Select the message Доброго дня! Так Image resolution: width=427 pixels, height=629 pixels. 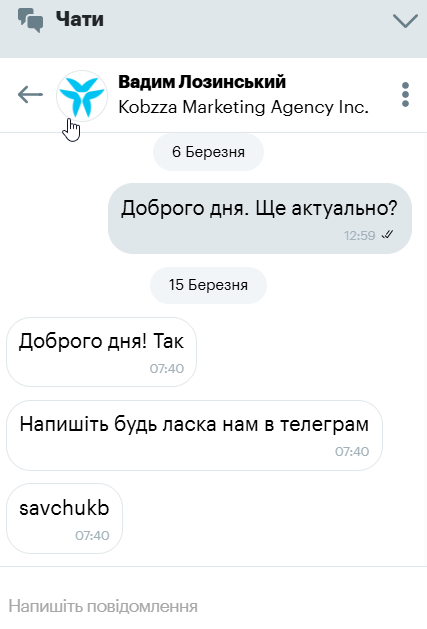point(102,352)
